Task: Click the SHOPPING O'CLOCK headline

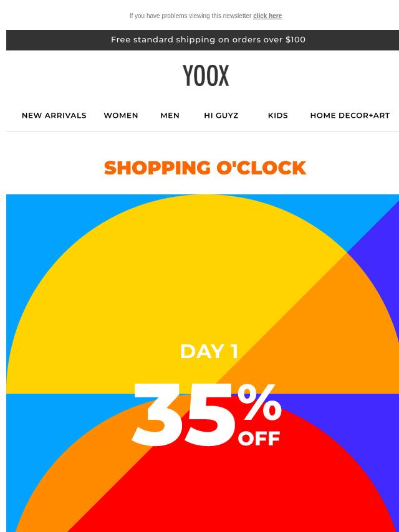Action: click(x=205, y=168)
